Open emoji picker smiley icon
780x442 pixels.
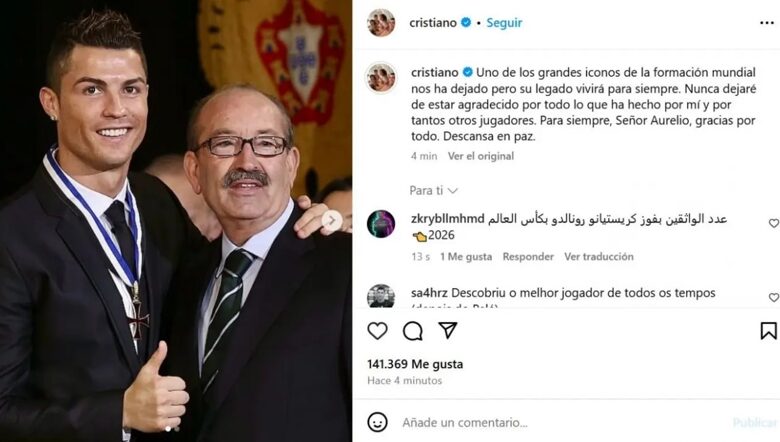point(377,422)
